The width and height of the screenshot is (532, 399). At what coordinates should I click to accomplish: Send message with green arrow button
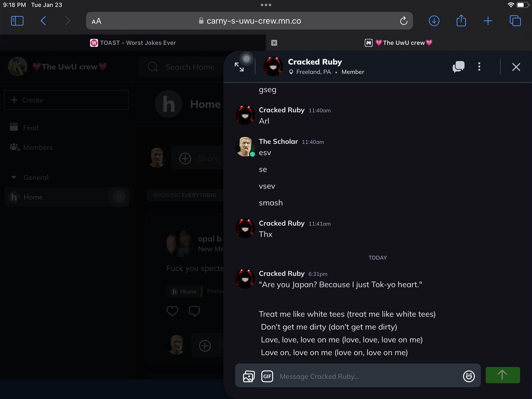pyautogui.click(x=502, y=375)
